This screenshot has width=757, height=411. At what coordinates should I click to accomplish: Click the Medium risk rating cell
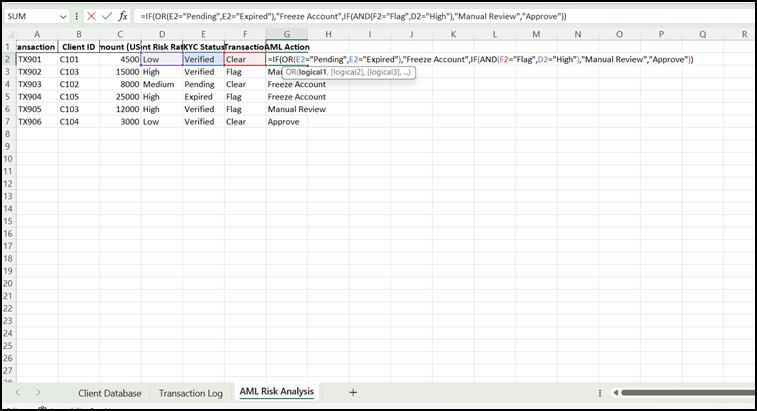pyautogui.click(x=162, y=84)
